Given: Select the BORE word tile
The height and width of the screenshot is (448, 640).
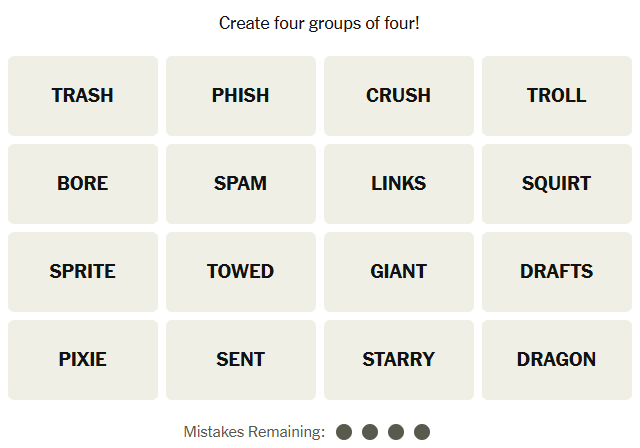Looking at the screenshot, I should tap(83, 184).
